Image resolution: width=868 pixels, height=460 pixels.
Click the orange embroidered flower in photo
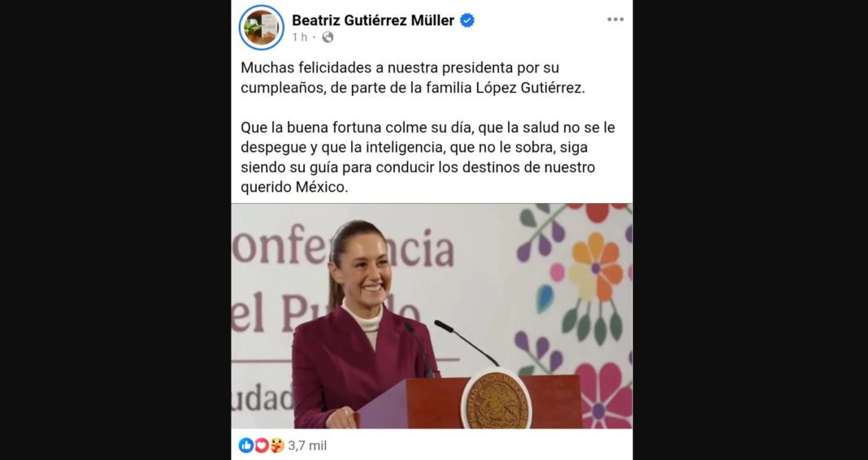pyautogui.click(x=596, y=267)
